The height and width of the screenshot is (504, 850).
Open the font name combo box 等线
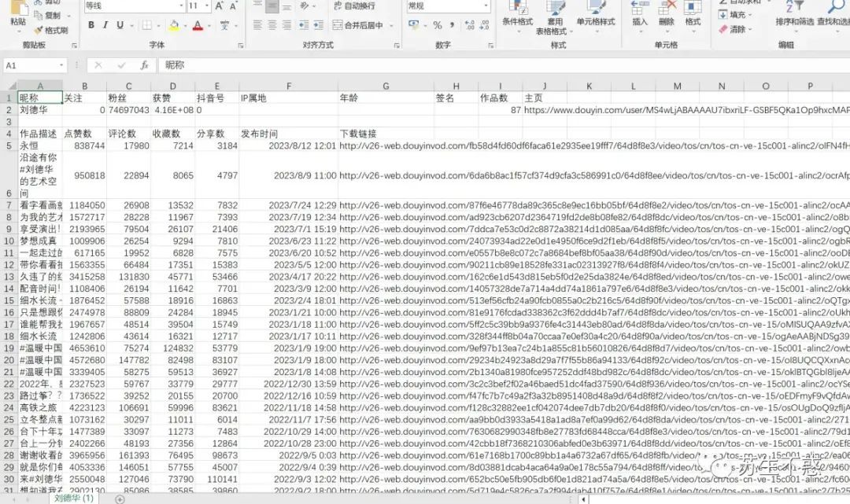(x=135, y=6)
